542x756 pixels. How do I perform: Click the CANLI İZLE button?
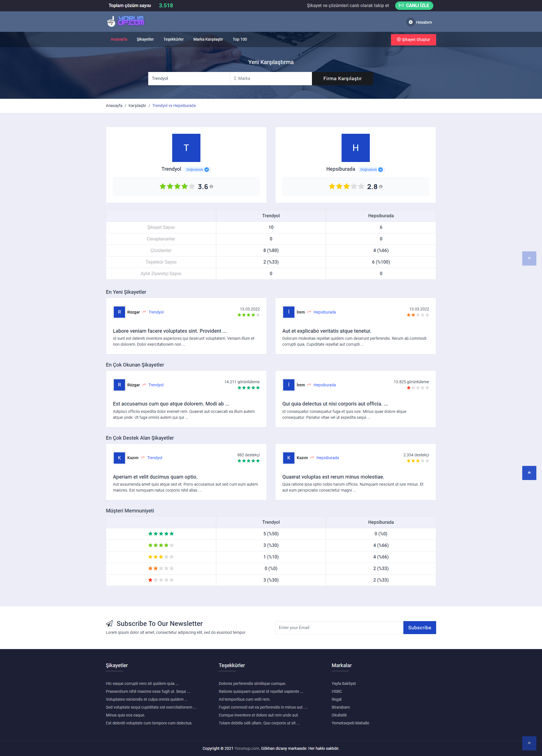[414, 6]
